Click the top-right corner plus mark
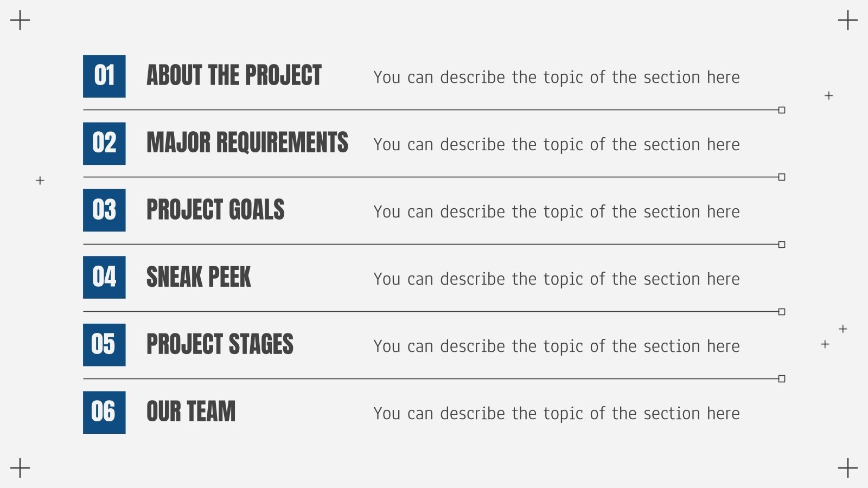 point(847,21)
